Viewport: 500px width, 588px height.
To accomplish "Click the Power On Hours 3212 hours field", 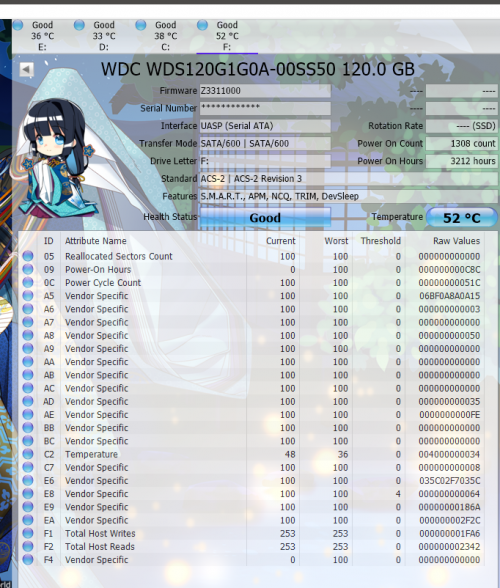I will (x=462, y=161).
